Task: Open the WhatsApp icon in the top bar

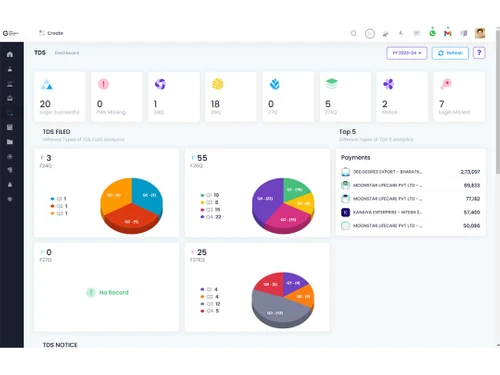Action: 432,33
